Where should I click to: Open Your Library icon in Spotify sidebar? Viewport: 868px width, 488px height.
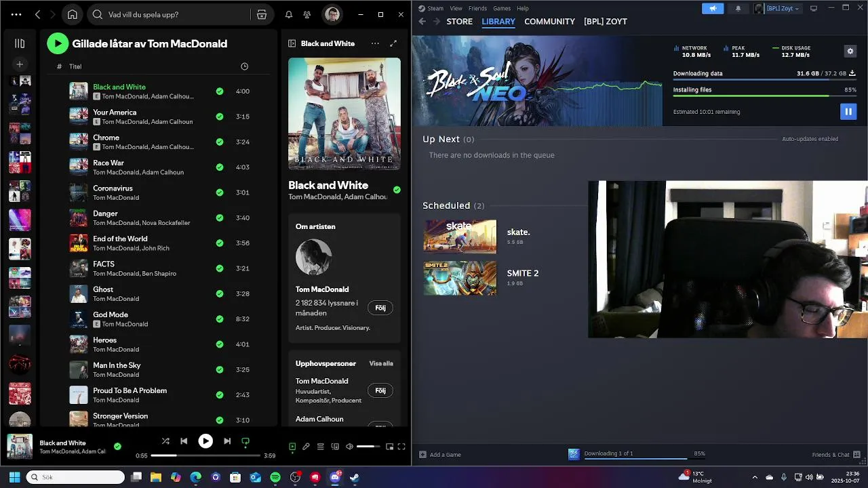point(20,43)
